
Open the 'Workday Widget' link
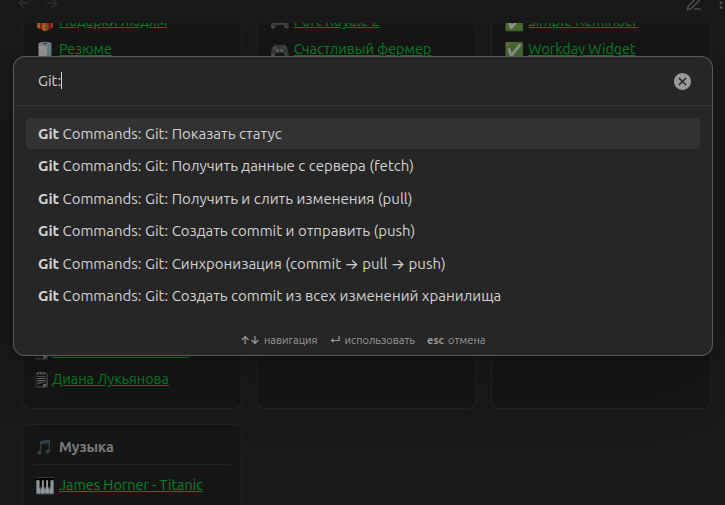point(582,49)
